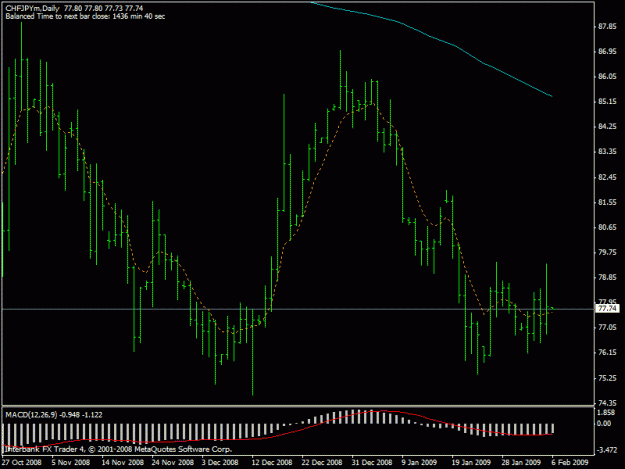Click the Interbank FX Trader 4 copyright text
Image resolution: width=625 pixels, height=469 pixels.
pos(118,449)
